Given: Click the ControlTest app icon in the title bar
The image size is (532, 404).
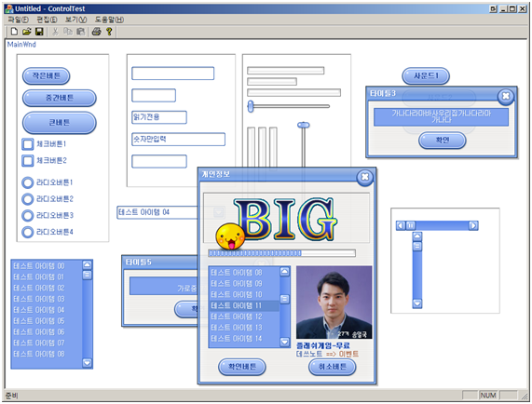Looking at the screenshot, I should (9, 8).
